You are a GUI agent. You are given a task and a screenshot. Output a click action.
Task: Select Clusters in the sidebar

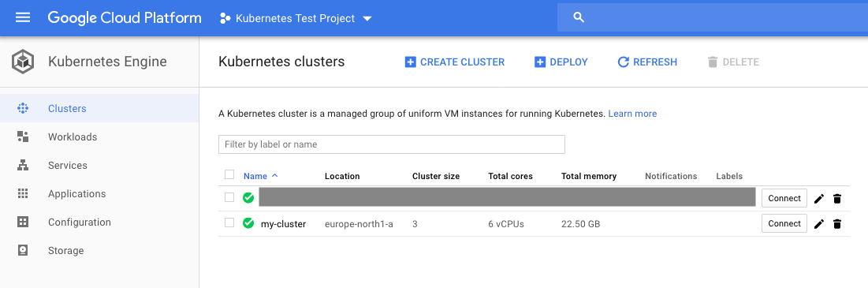tap(99, 109)
